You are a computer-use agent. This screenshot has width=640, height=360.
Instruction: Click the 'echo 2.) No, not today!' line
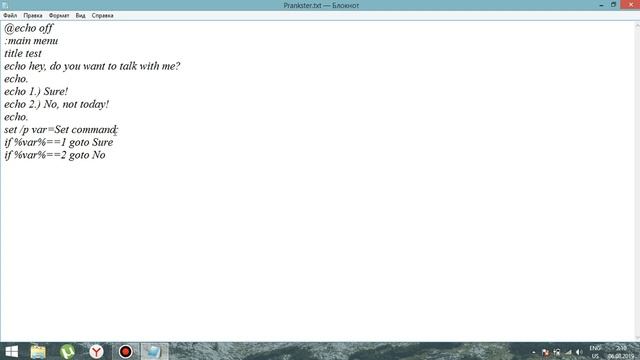[x=56, y=104]
